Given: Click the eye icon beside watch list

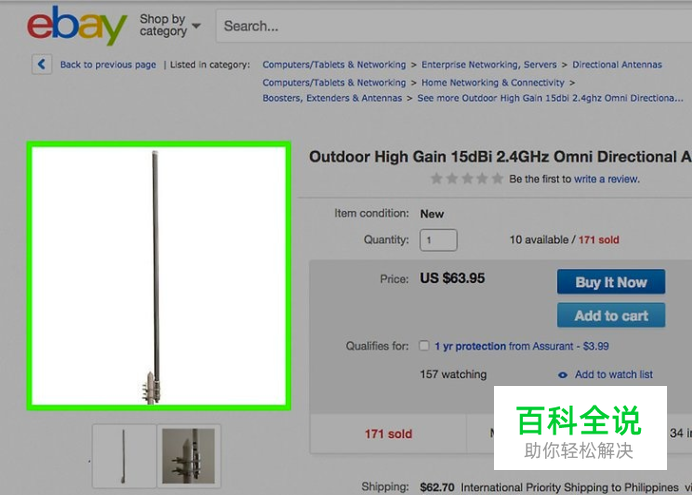Looking at the screenshot, I should (563, 375).
